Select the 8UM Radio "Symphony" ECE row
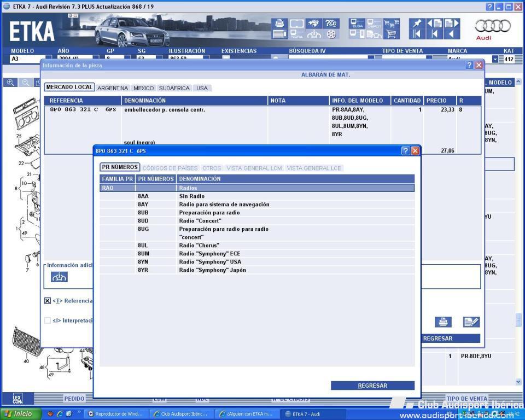 257,254
